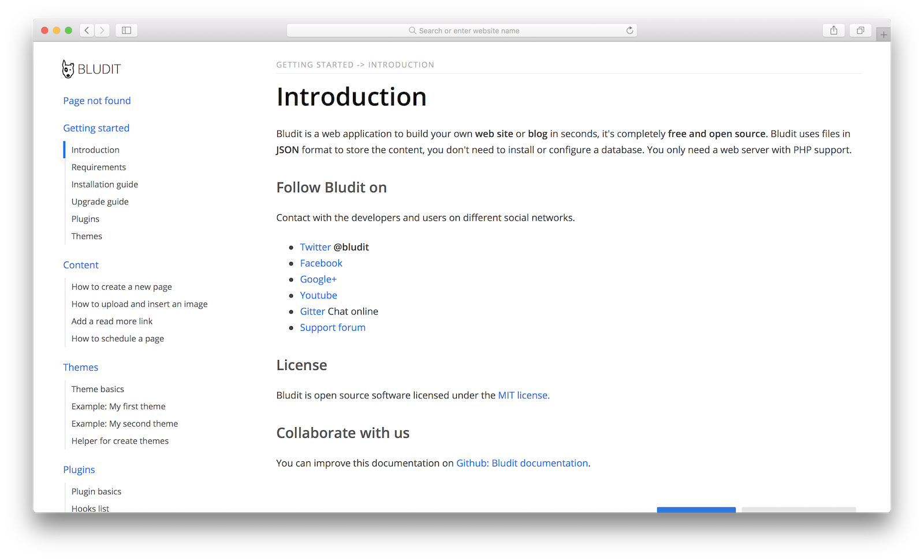Screen dimensions: 924x560
Task: Click the Safari back arrow button
Action: (x=87, y=30)
